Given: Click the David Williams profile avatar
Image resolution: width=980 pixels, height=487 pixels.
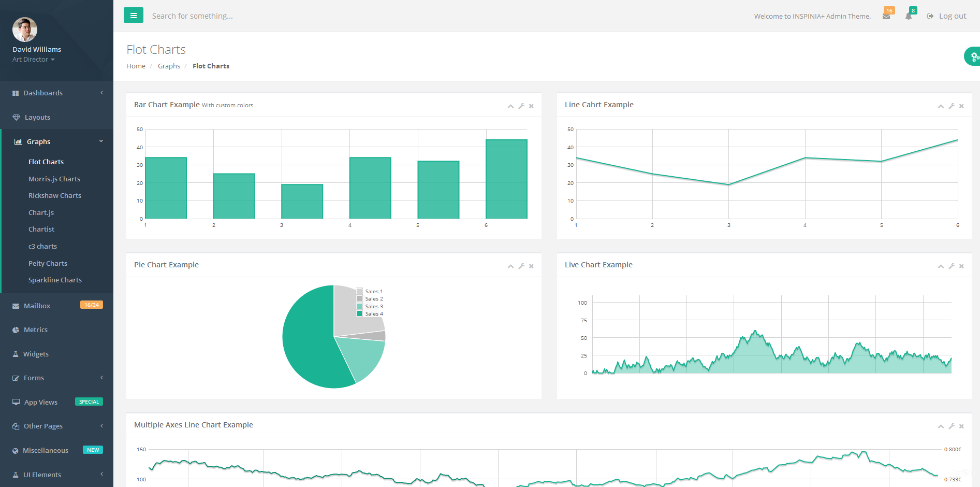Looking at the screenshot, I should pos(25,30).
